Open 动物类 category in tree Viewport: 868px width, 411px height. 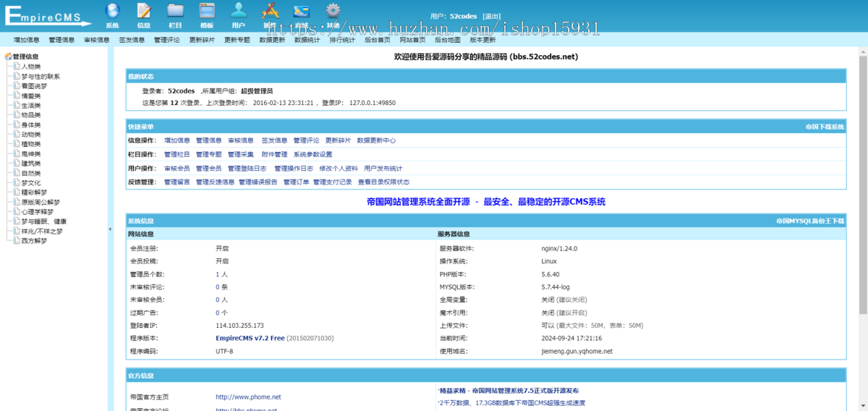pyautogui.click(x=31, y=134)
